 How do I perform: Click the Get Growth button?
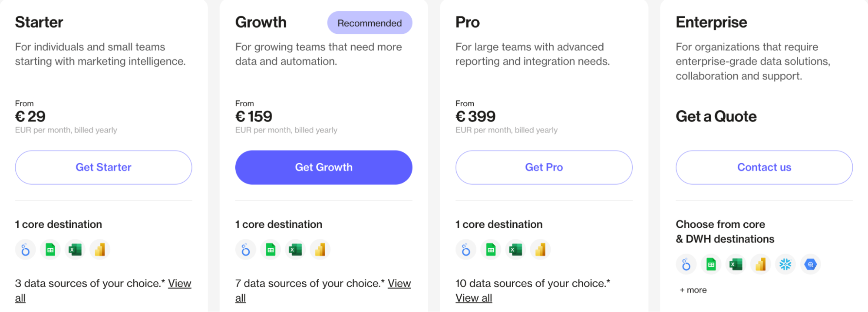[323, 167]
